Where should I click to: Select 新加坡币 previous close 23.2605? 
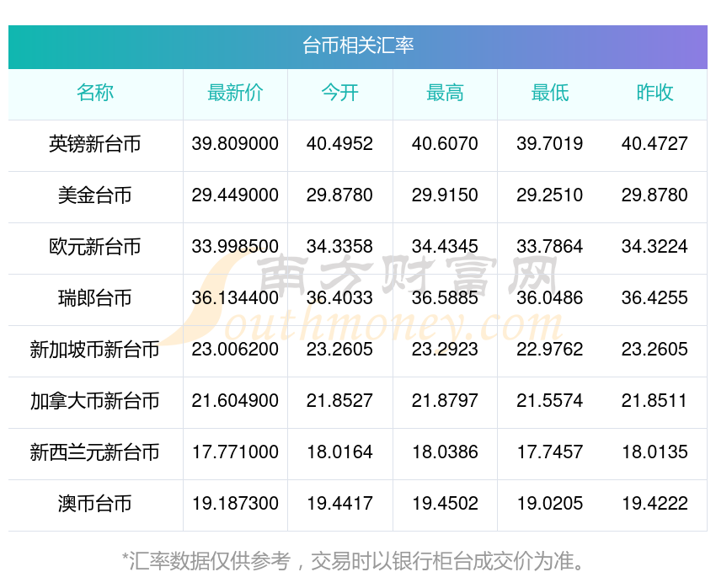click(655, 350)
